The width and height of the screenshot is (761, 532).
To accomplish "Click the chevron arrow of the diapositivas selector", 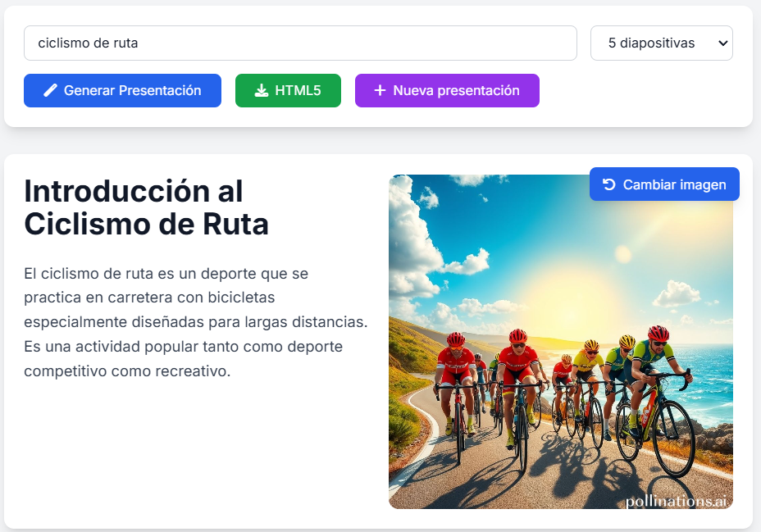I will click(x=722, y=43).
